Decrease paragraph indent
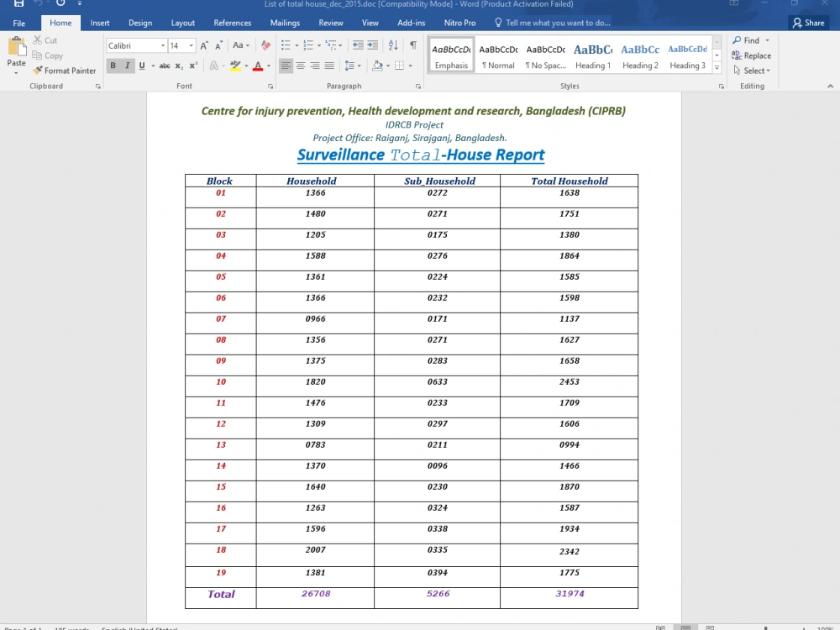The height and width of the screenshot is (630, 840). pos(358,45)
